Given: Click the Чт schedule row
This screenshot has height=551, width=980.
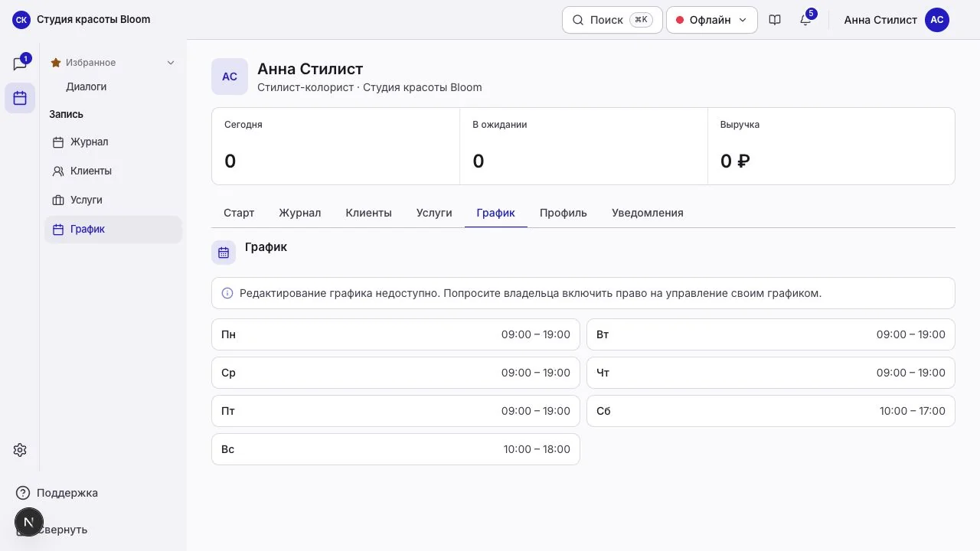Looking at the screenshot, I should tap(771, 373).
